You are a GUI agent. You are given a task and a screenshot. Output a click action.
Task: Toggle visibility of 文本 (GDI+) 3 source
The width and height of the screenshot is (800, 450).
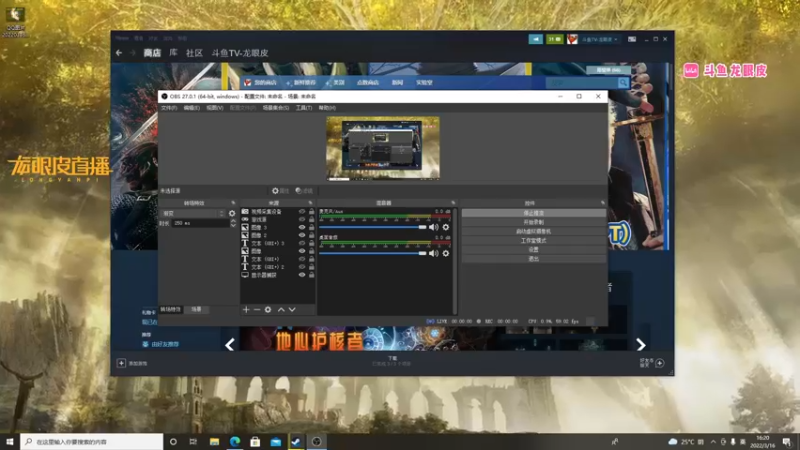coord(302,243)
